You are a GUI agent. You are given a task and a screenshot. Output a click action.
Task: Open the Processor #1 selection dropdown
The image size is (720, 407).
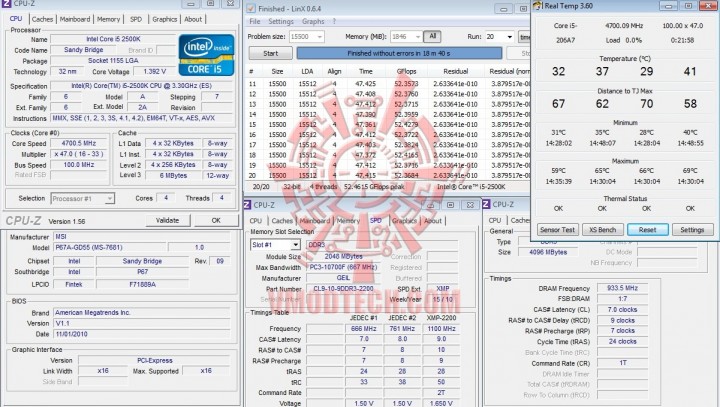(110, 198)
